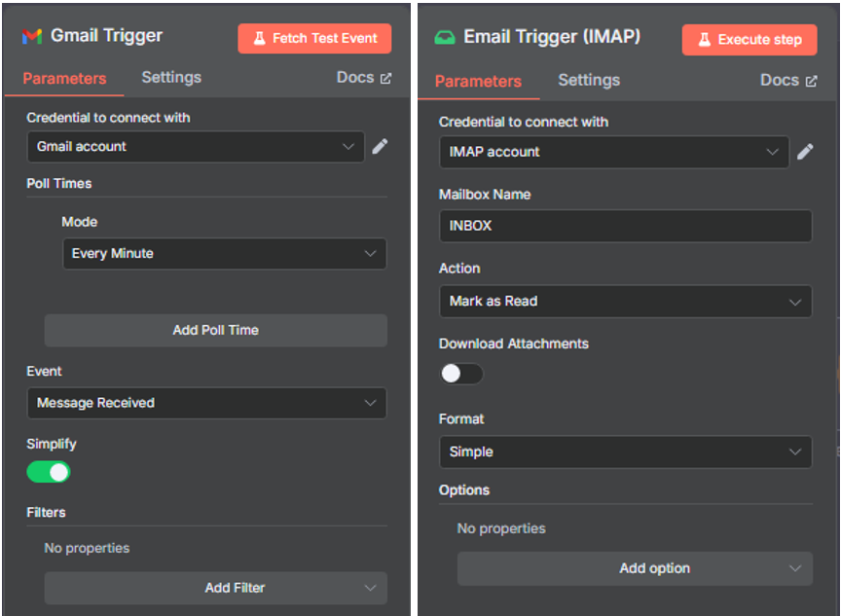Click the green IMAP icon beside Email Trigger title
841x616 pixels.
[x=444, y=38]
